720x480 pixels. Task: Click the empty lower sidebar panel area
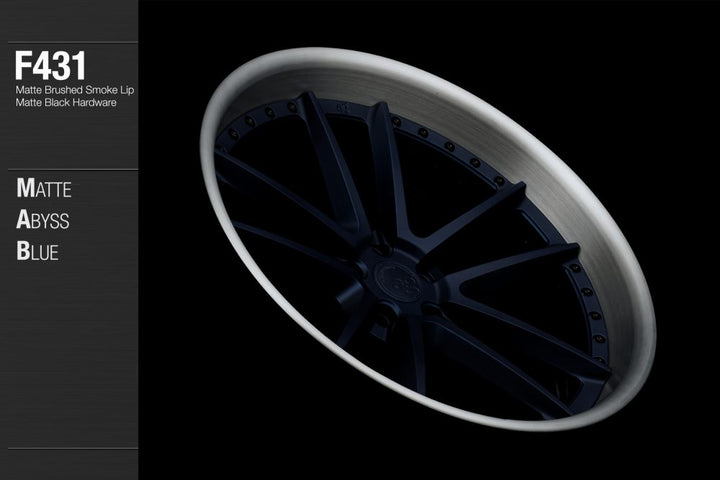coord(69,380)
